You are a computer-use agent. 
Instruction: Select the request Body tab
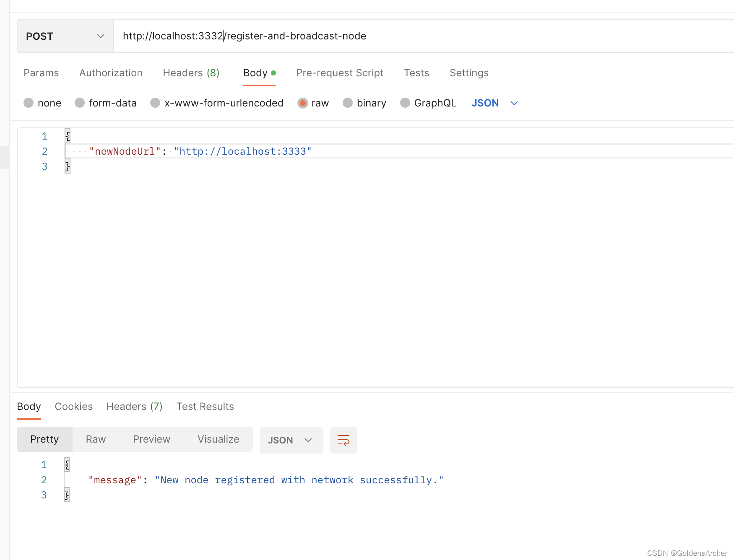point(259,73)
